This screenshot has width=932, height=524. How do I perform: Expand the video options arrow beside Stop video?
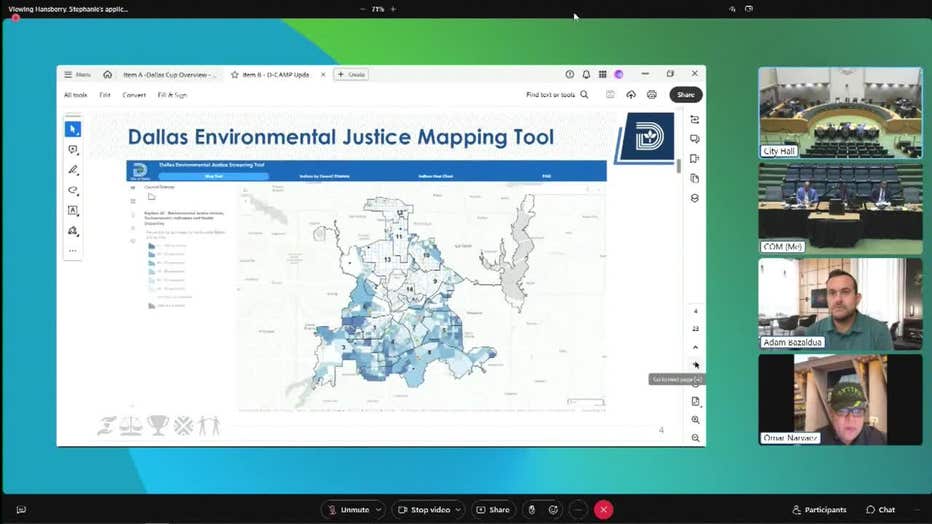tap(458, 510)
